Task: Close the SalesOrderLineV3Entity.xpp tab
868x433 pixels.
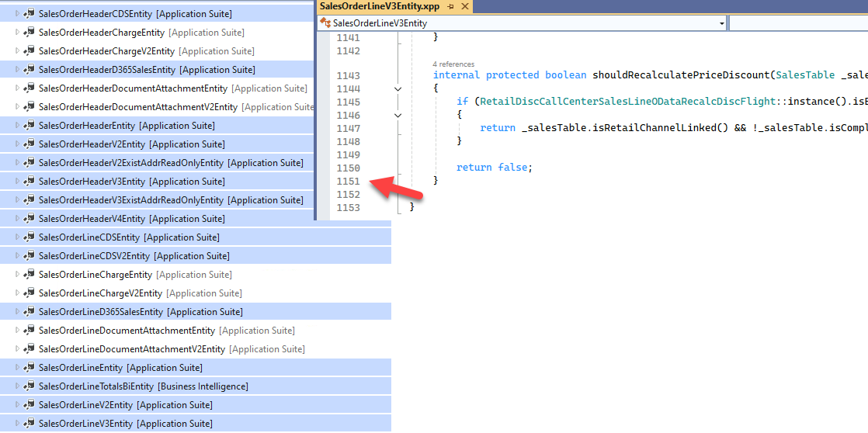Action: (464, 7)
